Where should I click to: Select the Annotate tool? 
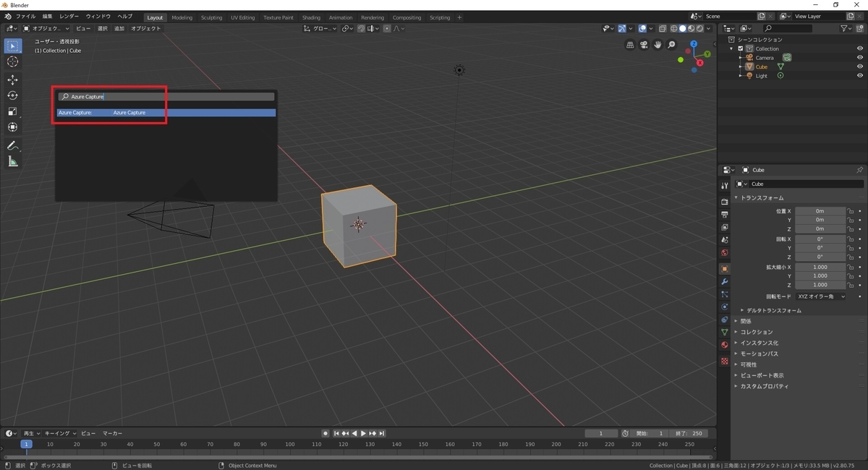(x=12, y=145)
